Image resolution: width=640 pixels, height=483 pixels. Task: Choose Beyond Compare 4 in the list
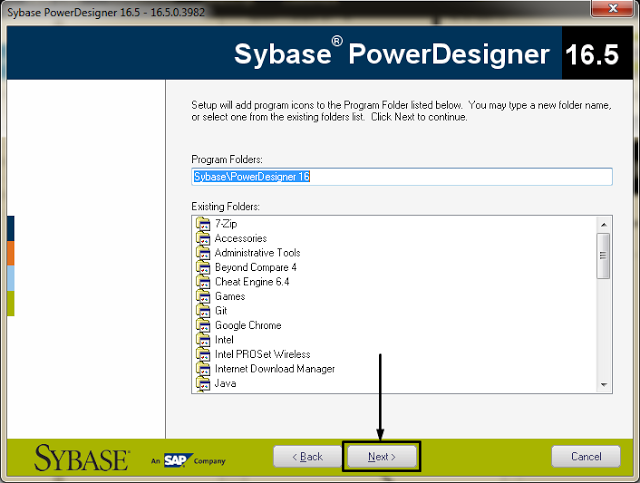pos(256,267)
